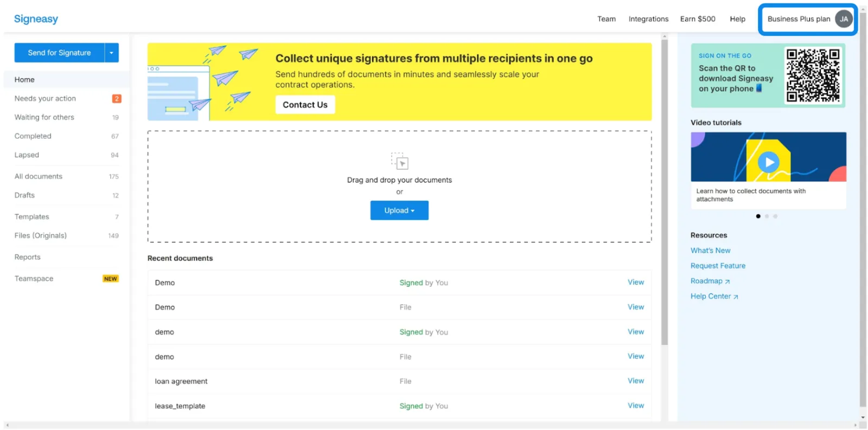Open What's New resource link
Screen dimensions: 868x430
pyautogui.click(x=710, y=251)
